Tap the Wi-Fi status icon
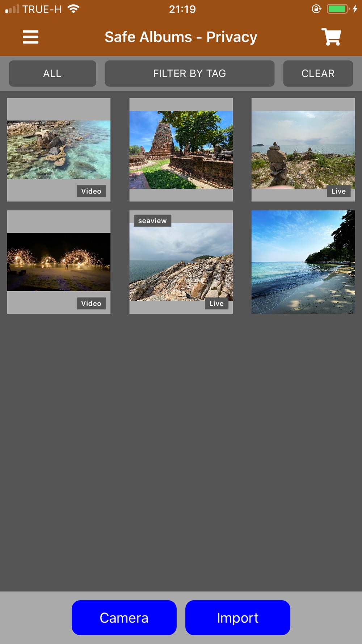The width and height of the screenshot is (362, 644). [73, 9]
